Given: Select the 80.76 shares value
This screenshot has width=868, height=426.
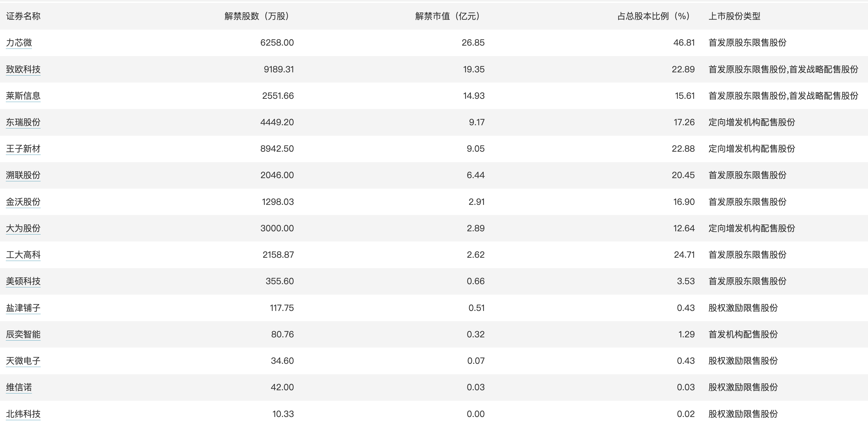Looking at the screenshot, I should [282, 334].
